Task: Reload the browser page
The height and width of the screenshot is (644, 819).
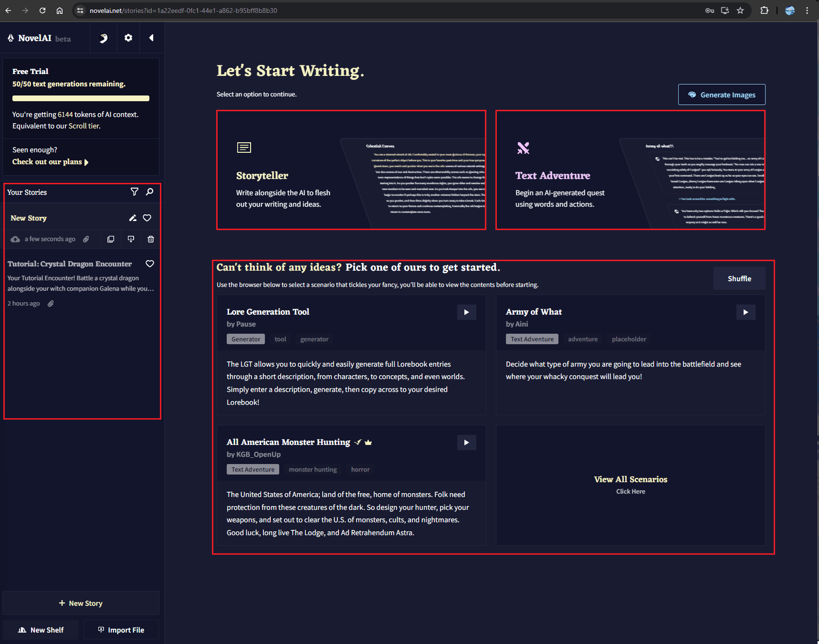Action: [42, 11]
